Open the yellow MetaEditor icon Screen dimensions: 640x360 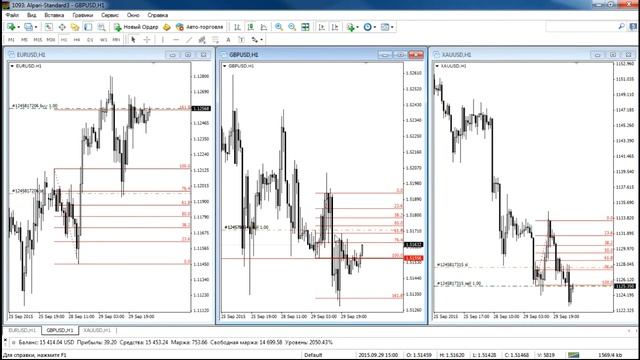pyautogui.click(x=167, y=27)
